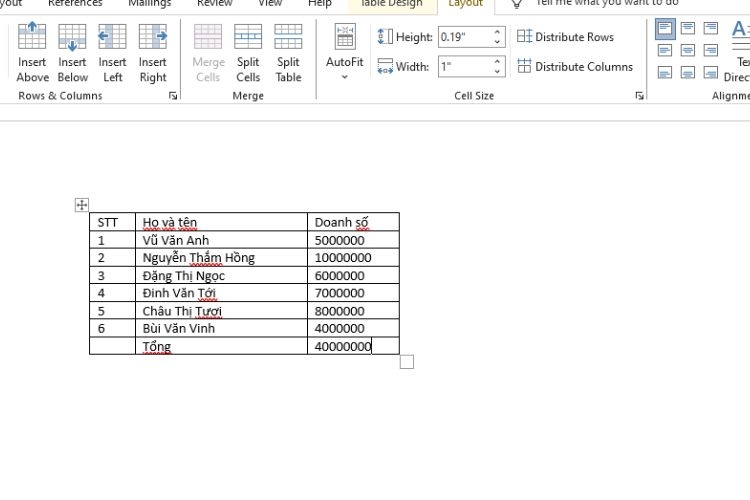The width and height of the screenshot is (750, 500).
Task: Click the total cell 40000000
Action: pos(353,346)
